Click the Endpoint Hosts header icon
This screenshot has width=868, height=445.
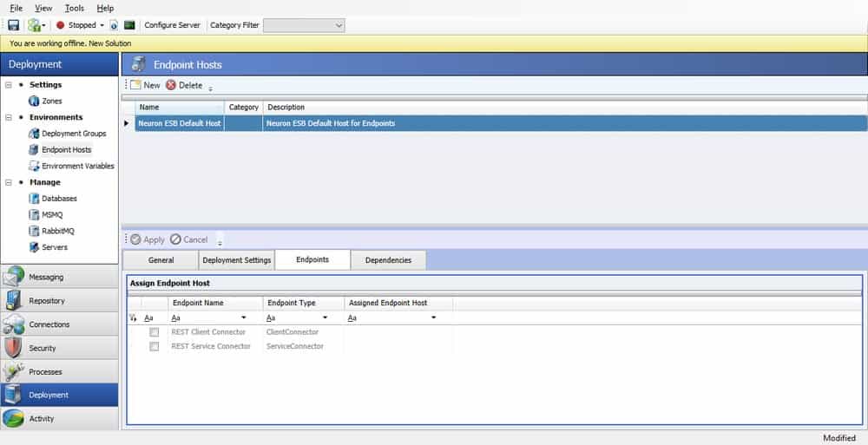138,64
